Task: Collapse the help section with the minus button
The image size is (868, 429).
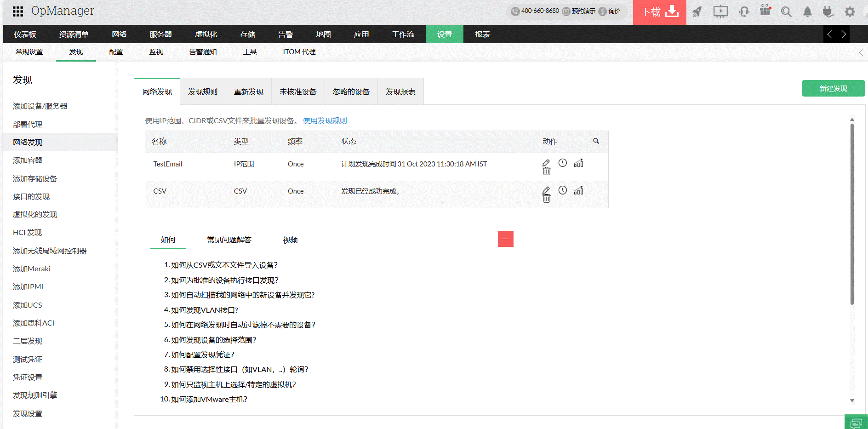Action: 505,239
